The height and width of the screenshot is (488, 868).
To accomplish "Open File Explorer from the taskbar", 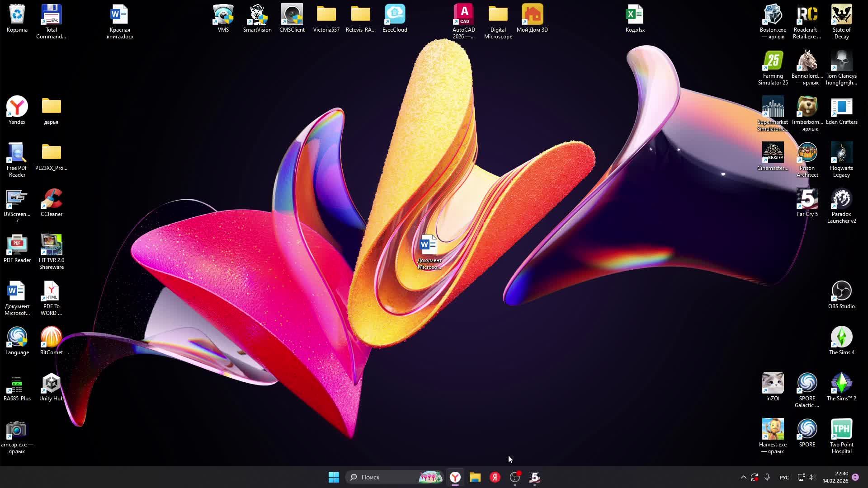I will pyautogui.click(x=475, y=477).
